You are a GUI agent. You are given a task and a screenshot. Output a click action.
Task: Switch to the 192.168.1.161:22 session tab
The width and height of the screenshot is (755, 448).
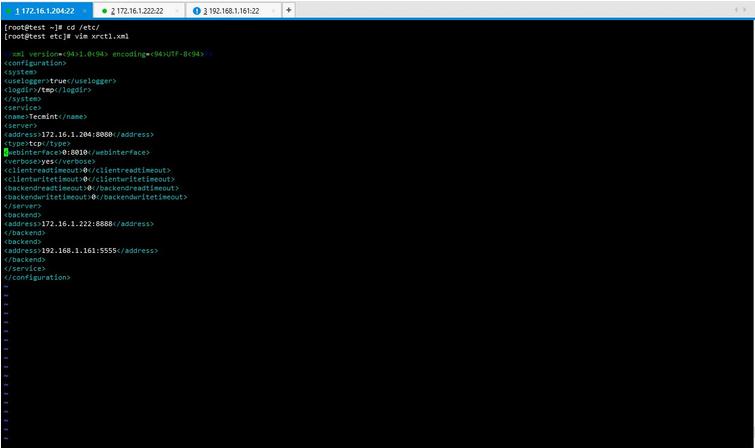click(x=233, y=11)
